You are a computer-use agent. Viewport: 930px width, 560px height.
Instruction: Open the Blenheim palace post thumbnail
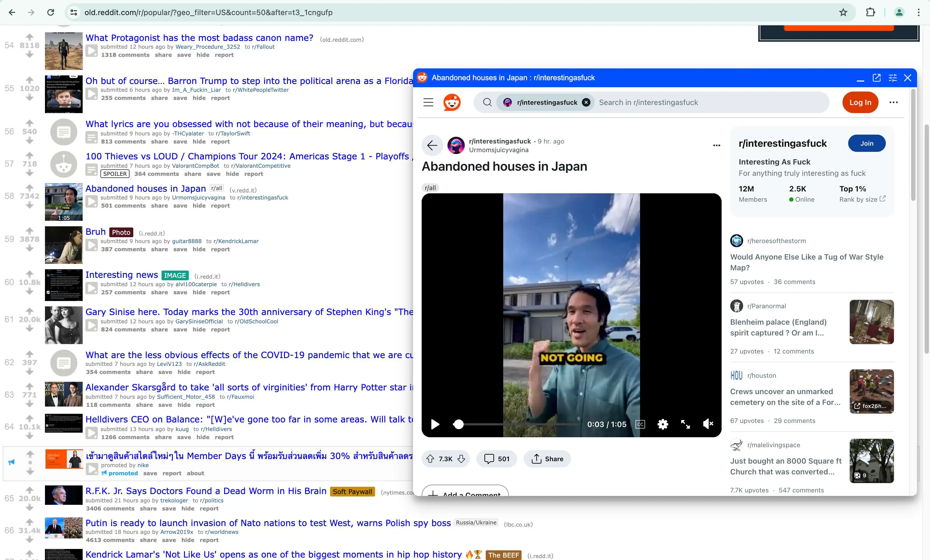point(872,322)
